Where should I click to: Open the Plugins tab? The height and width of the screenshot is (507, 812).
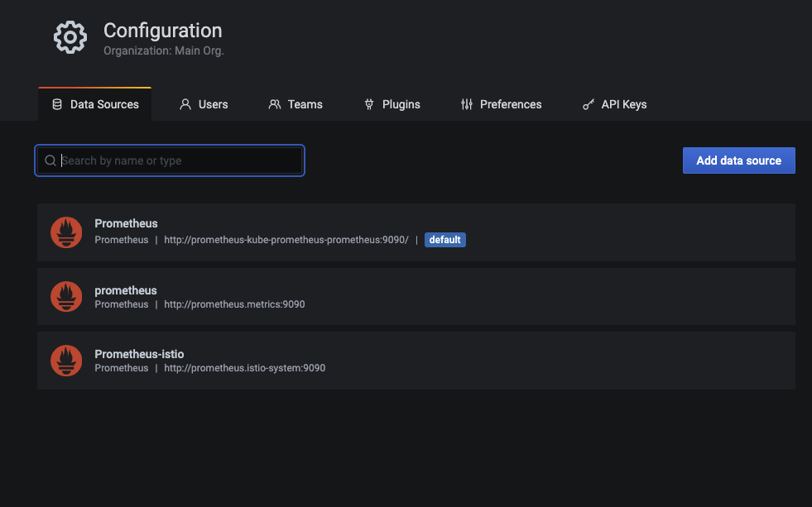pyautogui.click(x=392, y=104)
